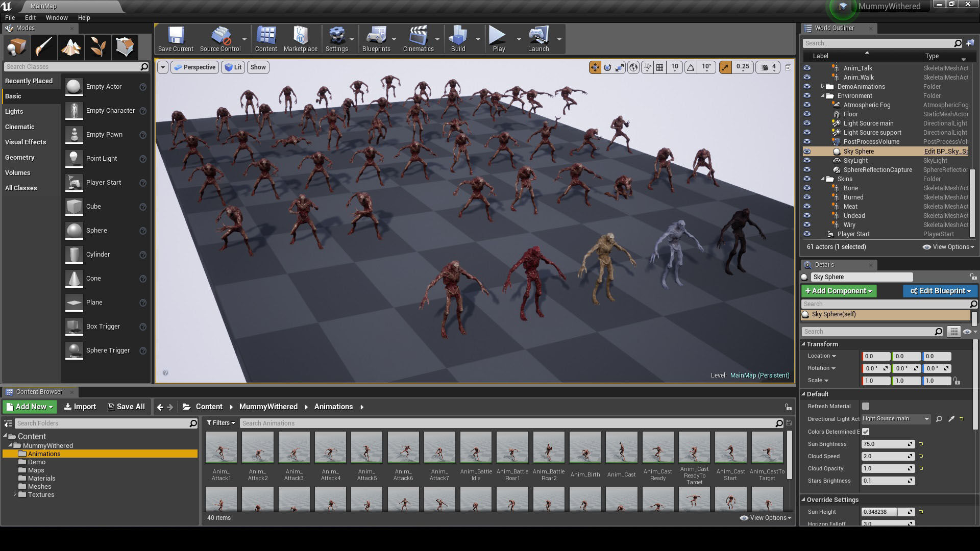This screenshot has height=551, width=980.
Task: Click the Cloud Speed value slider
Action: 888,456
